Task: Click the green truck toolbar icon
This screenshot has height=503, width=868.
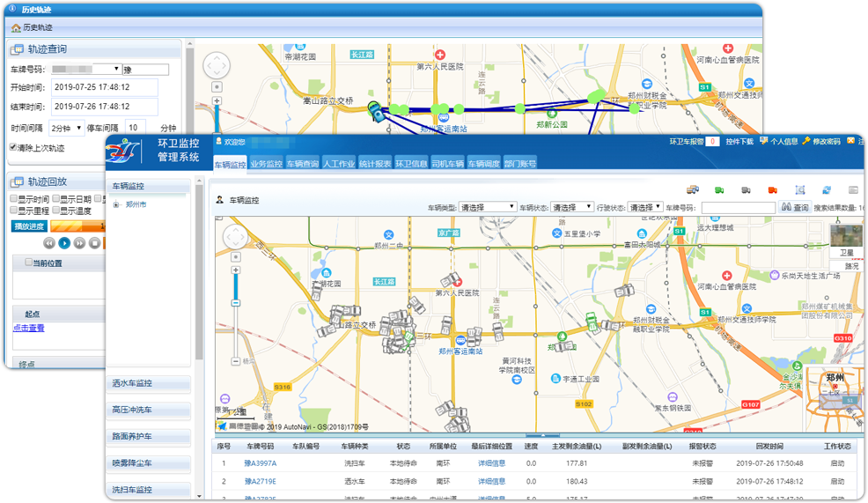Action: click(x=719, y=189)
